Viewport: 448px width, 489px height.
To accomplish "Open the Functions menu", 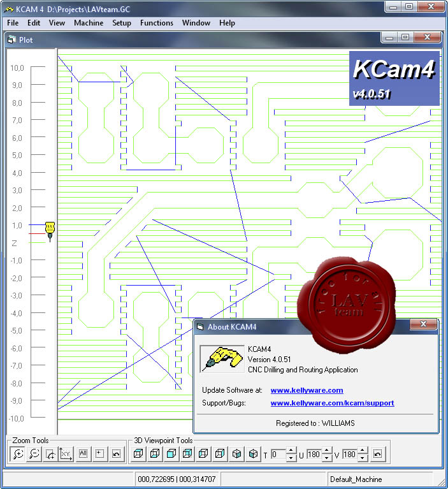I will [157, 23].
